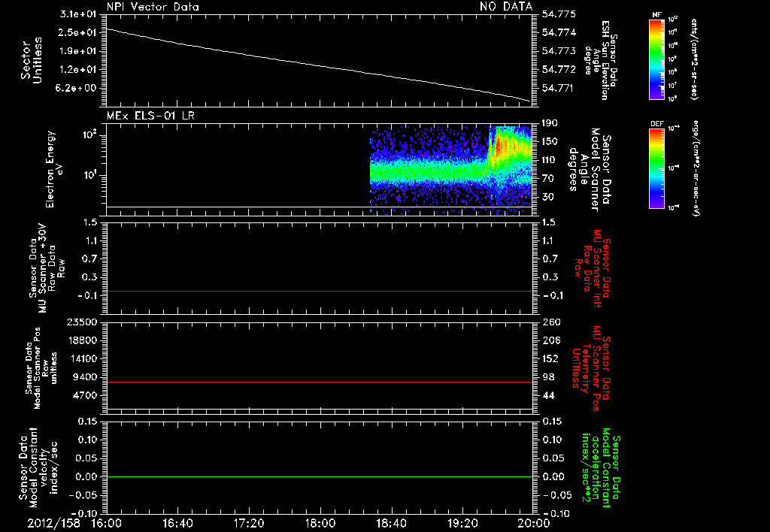
Task: Click the green constant velocity line
Action: (x=319, y=476)
